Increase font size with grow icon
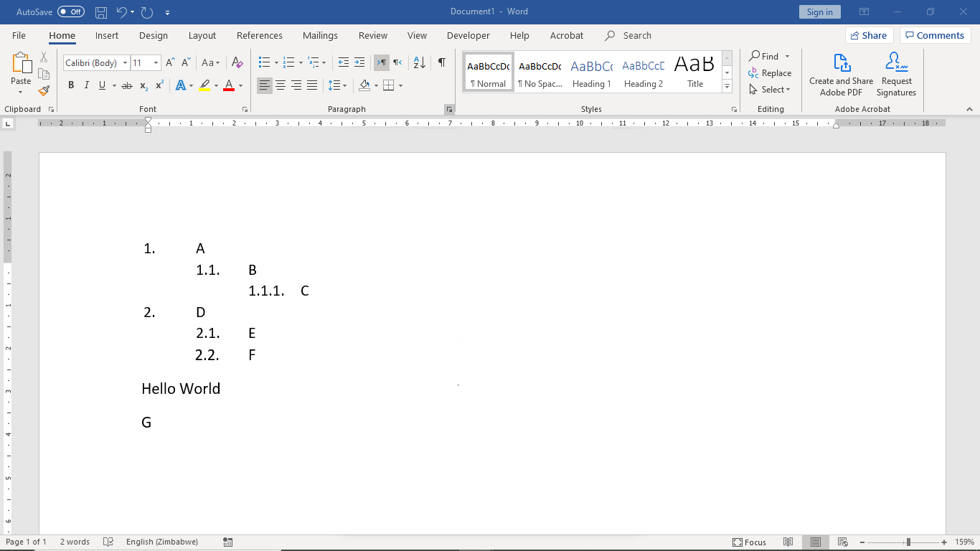 click(x=170, y=63)
